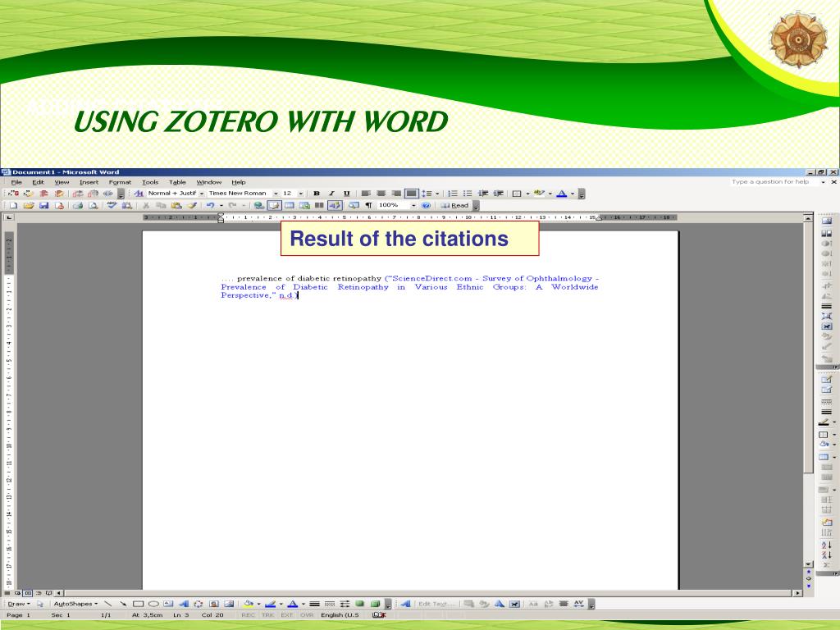Click the Fill Color paint bucket
The image size is (840, 630).
tap(248, 604)
